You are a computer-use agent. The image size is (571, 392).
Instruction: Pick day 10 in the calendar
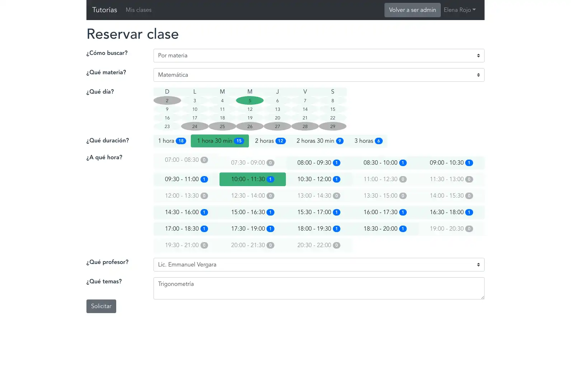[195, 109]
